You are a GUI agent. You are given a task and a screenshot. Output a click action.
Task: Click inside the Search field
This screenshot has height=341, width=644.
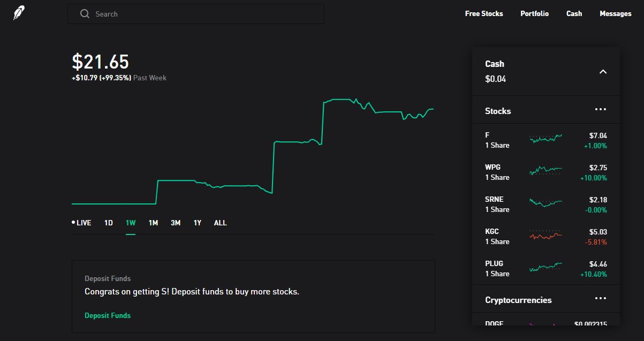tap(196, 13)
